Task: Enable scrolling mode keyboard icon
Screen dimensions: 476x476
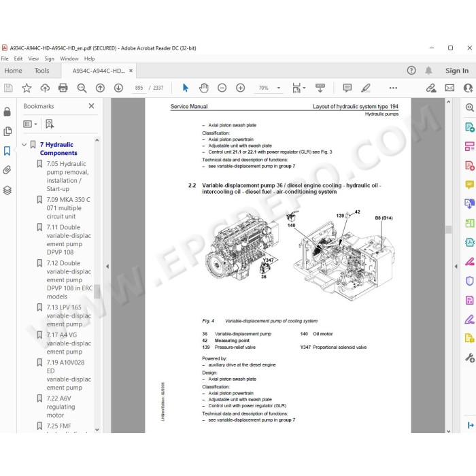Action: pyautogui.click(x=320, y=88)
